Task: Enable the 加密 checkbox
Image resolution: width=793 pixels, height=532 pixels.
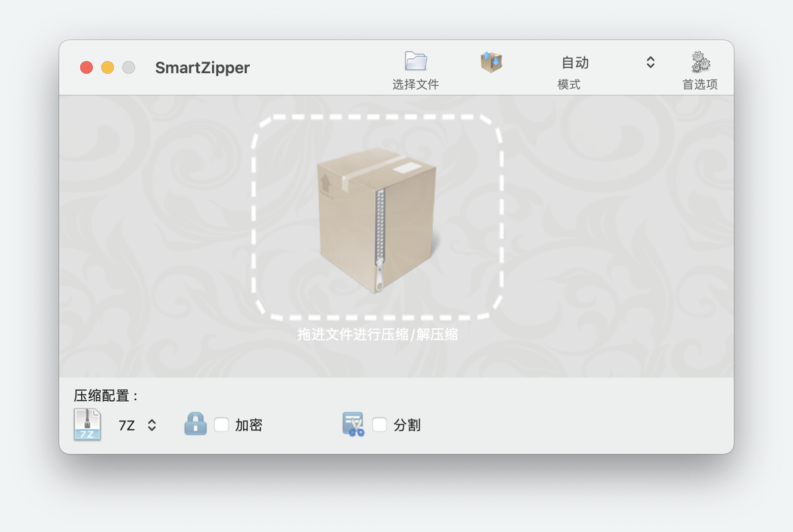Action: 222,425
